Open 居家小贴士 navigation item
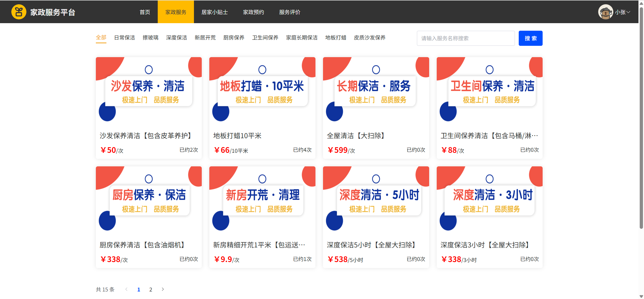The image size is (644, 299). tap(214, 12)
